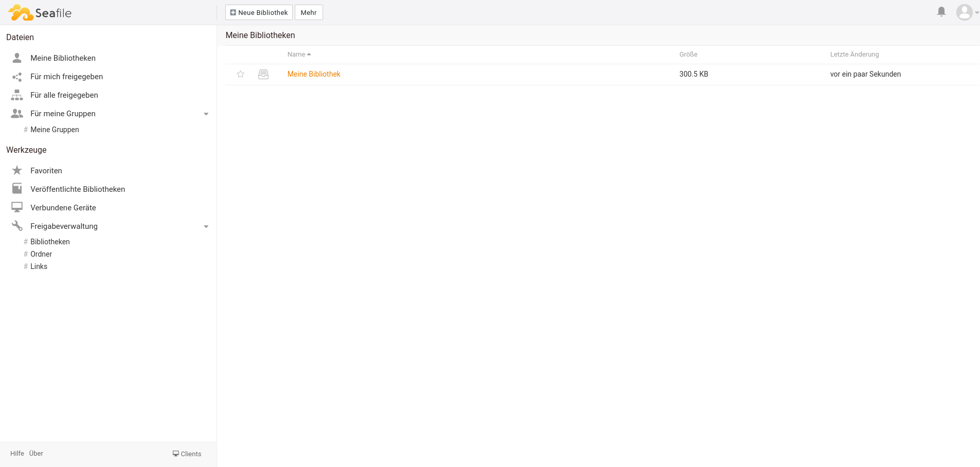Click the library icon beside Meine Bibliothek
Screen dimensions: 980x467
tap(263, 74)
